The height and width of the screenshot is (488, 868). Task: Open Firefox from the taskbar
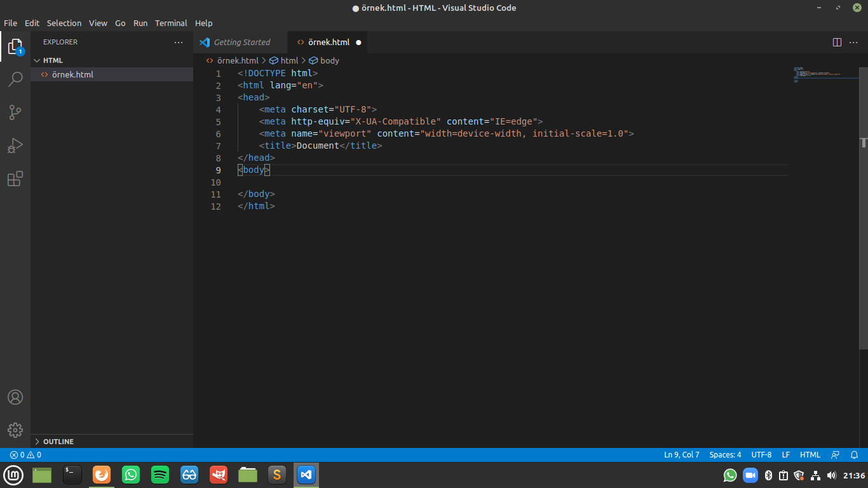pos(102,475)
